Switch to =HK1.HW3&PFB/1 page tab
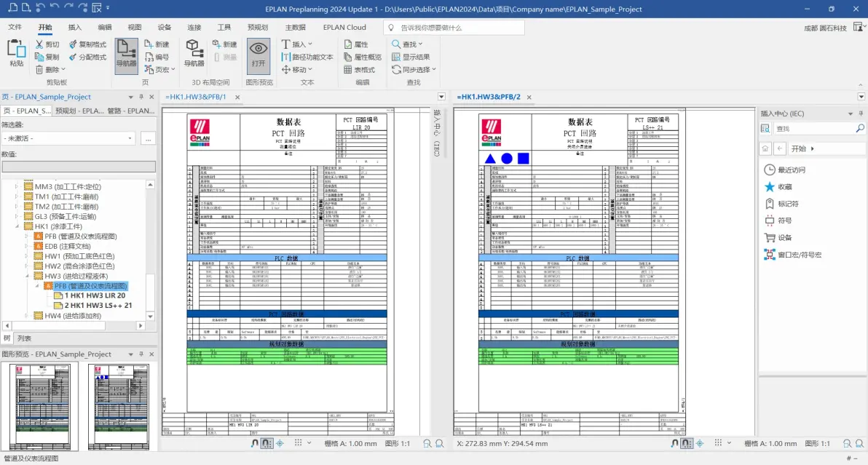Viewport: 868px width, 465px height. [x=195, y=97]
